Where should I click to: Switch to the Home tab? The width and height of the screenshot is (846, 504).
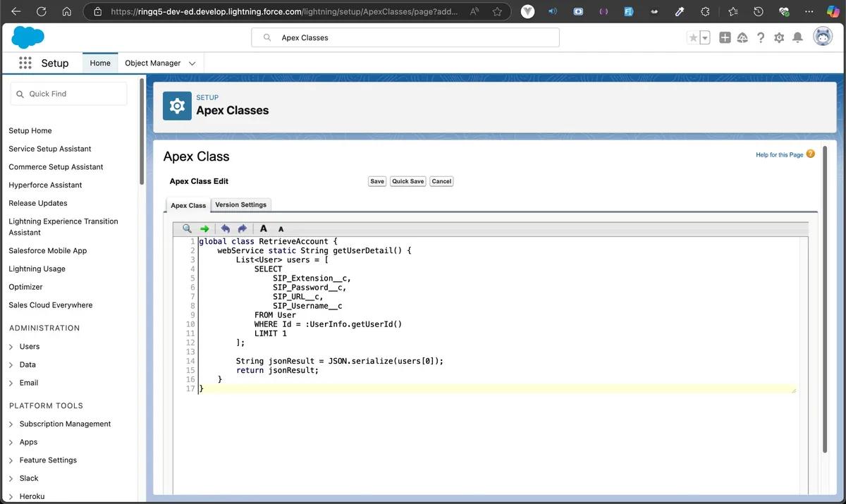point(100,63)
